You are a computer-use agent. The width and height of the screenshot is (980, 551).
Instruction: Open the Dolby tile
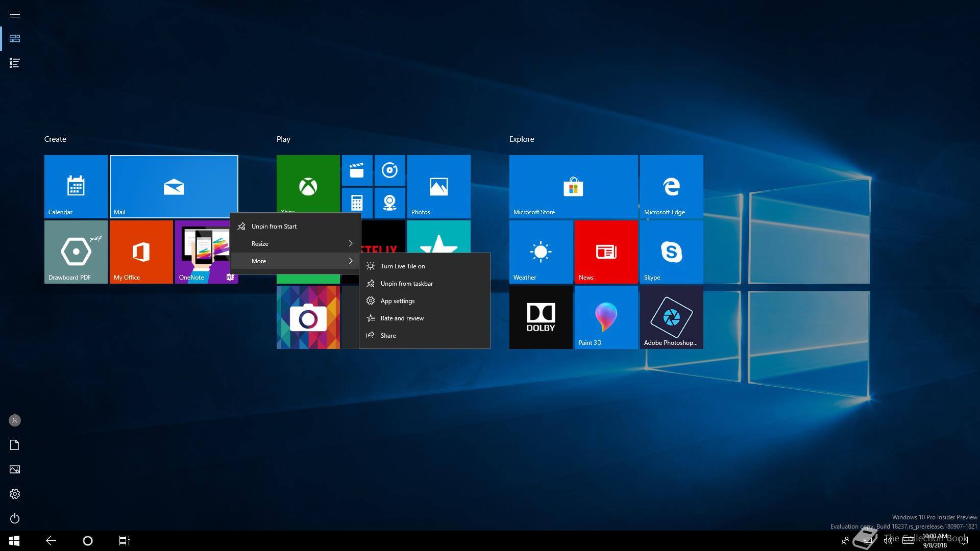pos(541,317)
